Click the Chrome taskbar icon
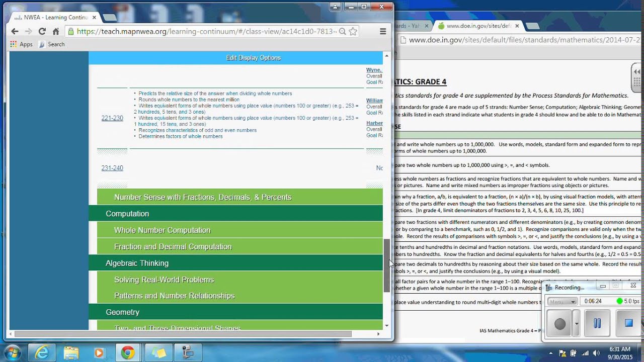Viewport: 644px width, 362px height. [x=128, y=353]
